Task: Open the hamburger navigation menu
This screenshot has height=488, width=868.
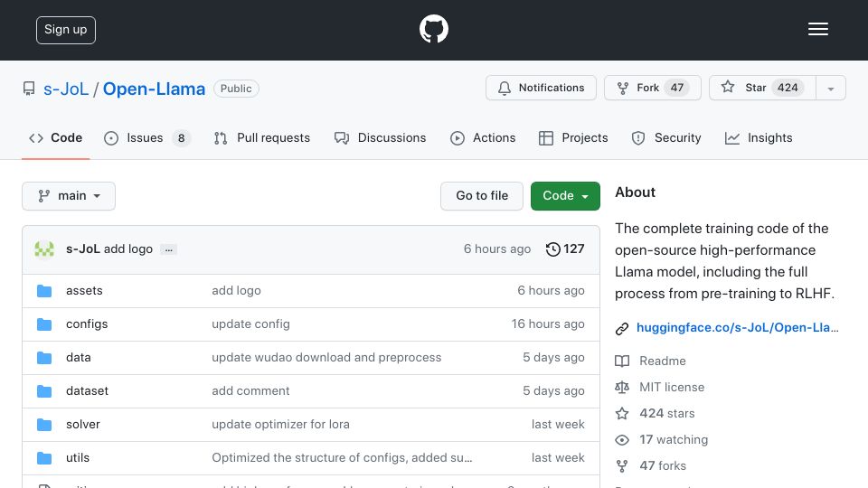Action: pyautogui.click(x=817, y=29)
